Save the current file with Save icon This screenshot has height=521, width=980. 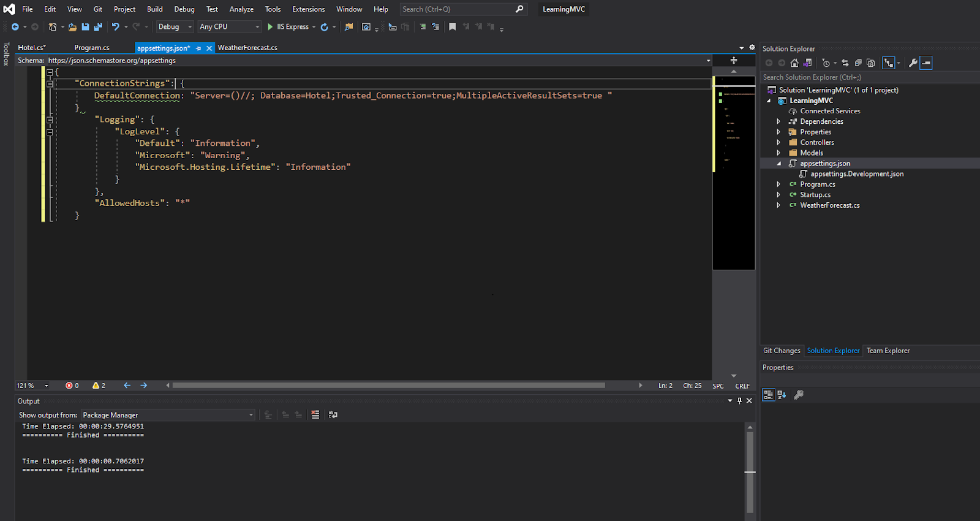point(85,27)
